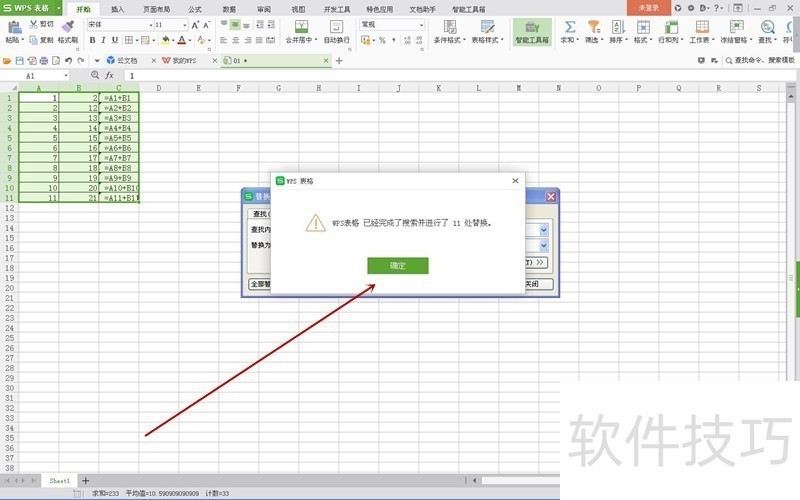Click the 筛选 filter funnel icon
The width and height of the screenshot is (800, 500).
[593, 27]
